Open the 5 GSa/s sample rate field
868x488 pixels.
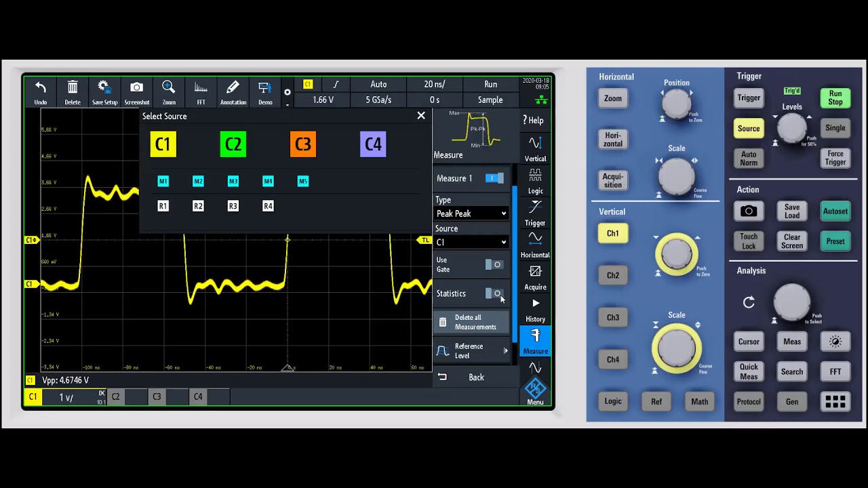(378, 100)
